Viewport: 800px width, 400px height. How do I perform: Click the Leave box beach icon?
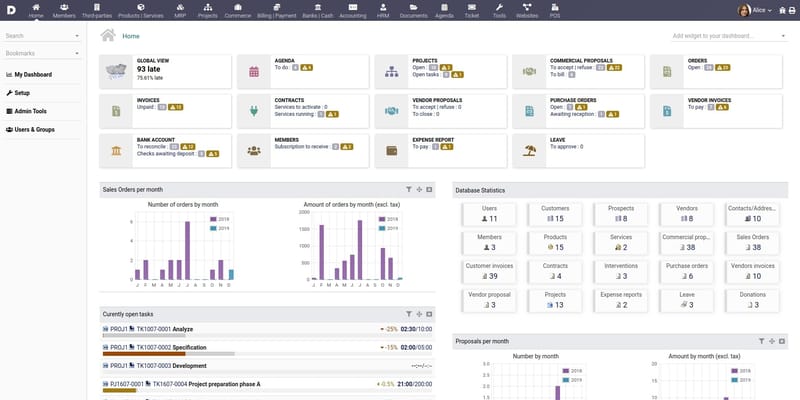pyautogui.click(x=530, y=151)
